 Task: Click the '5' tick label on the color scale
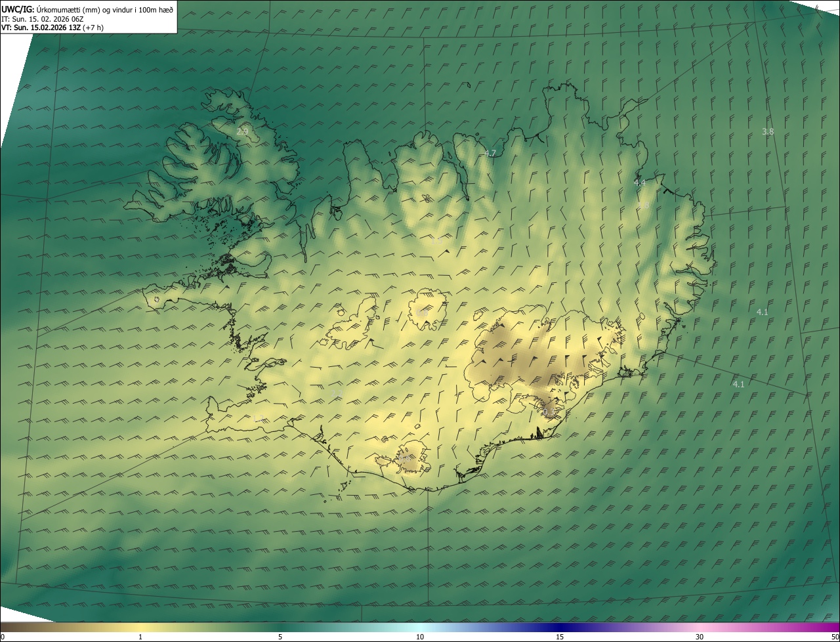(x=280, y=637)
